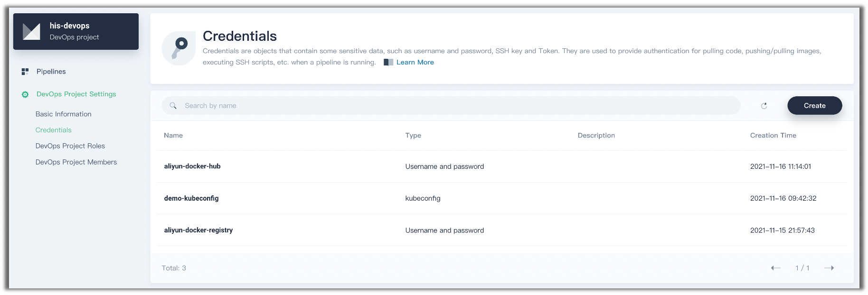Screen dimensions: 868x295
Task: Follow the Learn More link
Action: pyautogui.click(x=415, y=62)
